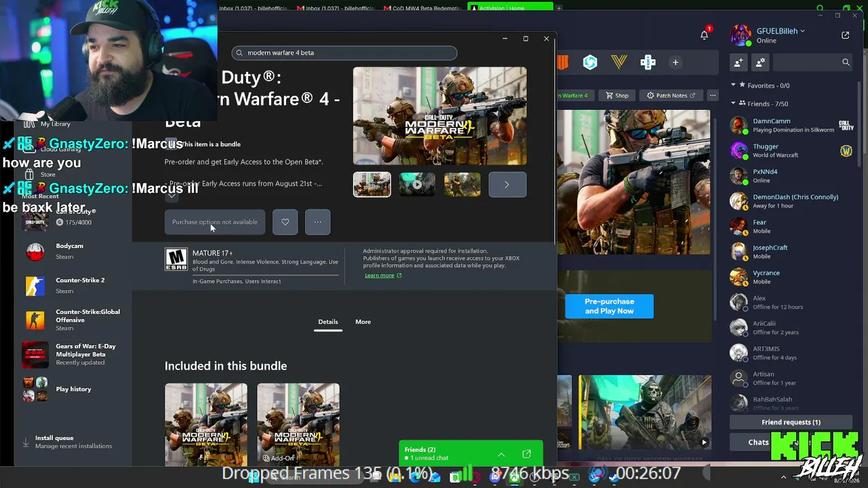Viewport: 868px width, 488px height.
Task: Open the Chats button in Battle.net
Action: coord(758,443)
